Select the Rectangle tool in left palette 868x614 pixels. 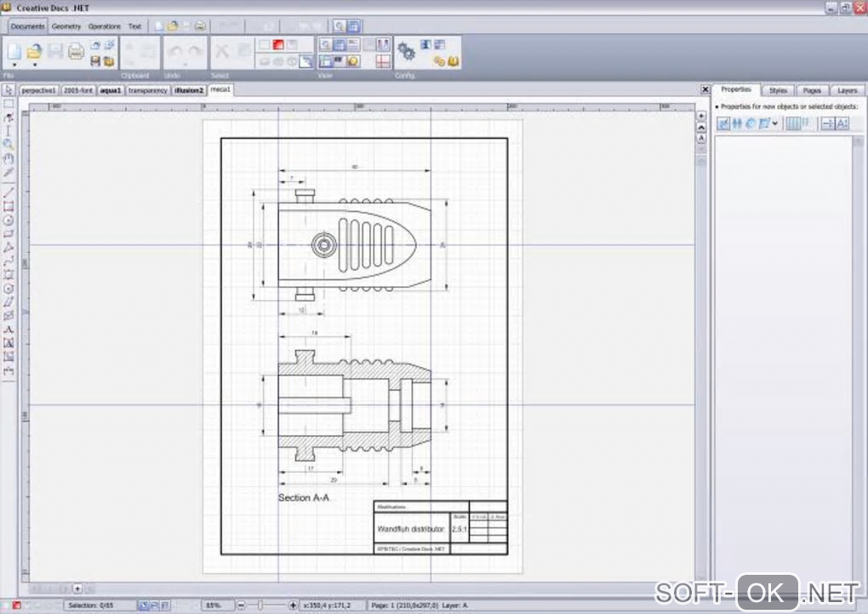click(x=9, y=206)
